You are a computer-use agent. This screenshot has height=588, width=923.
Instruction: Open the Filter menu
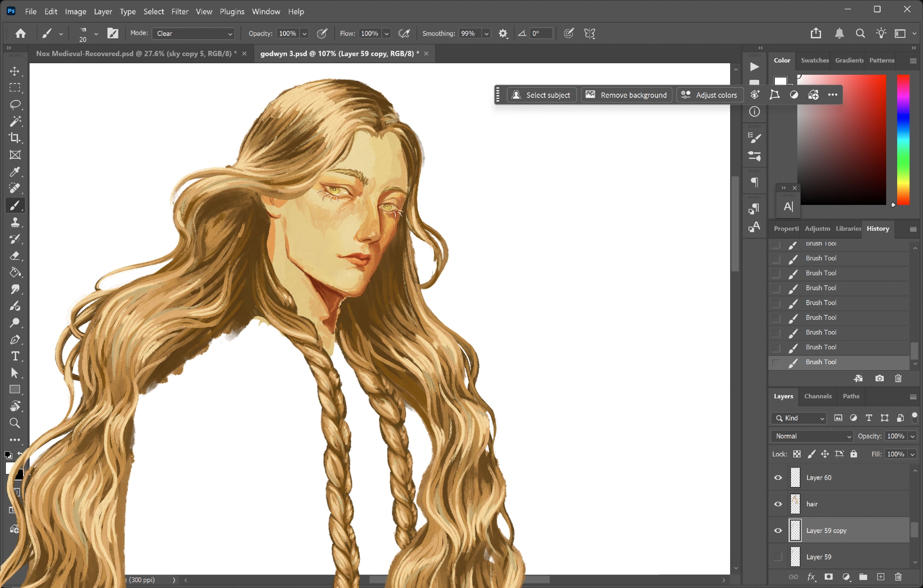pyautogui.click(x=180, y=12)
